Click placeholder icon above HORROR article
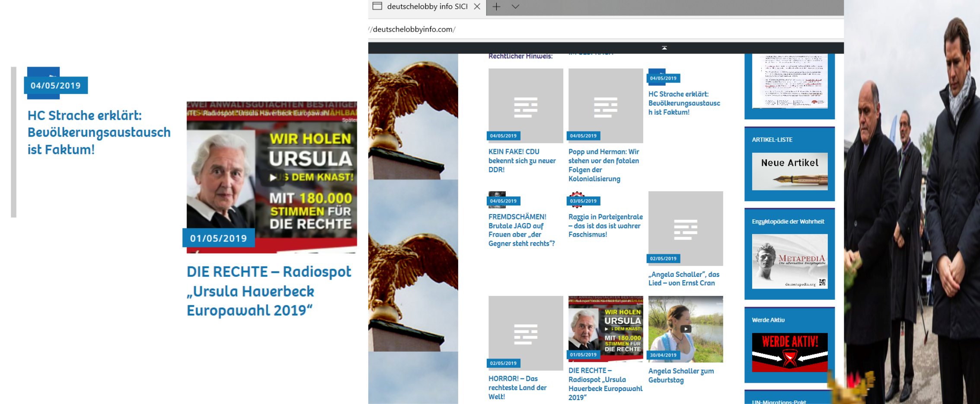The image size is (980, 404). [x=525, y=334]
